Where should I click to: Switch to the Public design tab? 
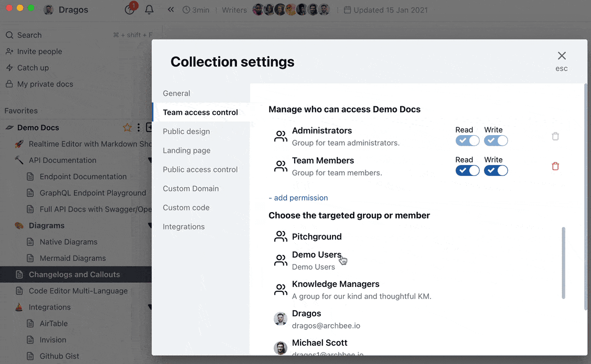click(186, 131)
